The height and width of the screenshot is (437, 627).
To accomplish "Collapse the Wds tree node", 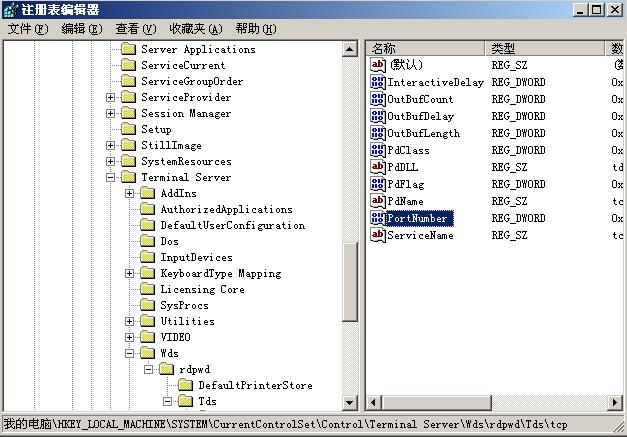I will click(x=130, y=353).
